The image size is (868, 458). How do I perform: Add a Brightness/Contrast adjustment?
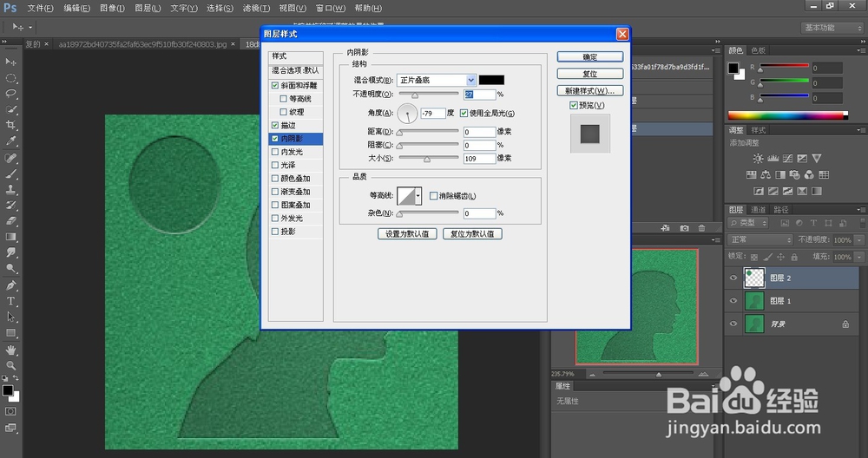pyautogui.click(x=758, y=158)
